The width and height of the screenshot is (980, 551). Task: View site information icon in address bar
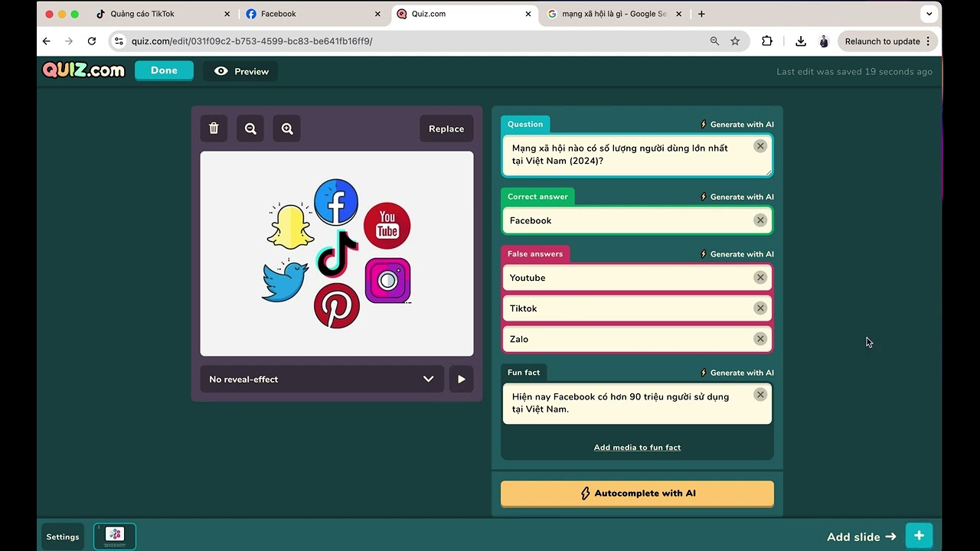[119, 41]
